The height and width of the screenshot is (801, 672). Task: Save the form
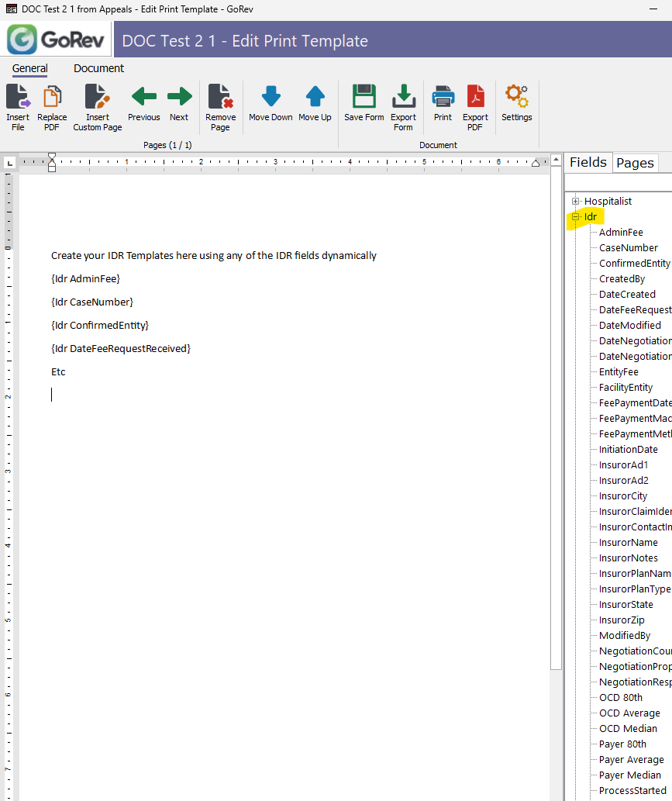pos(364,98)
